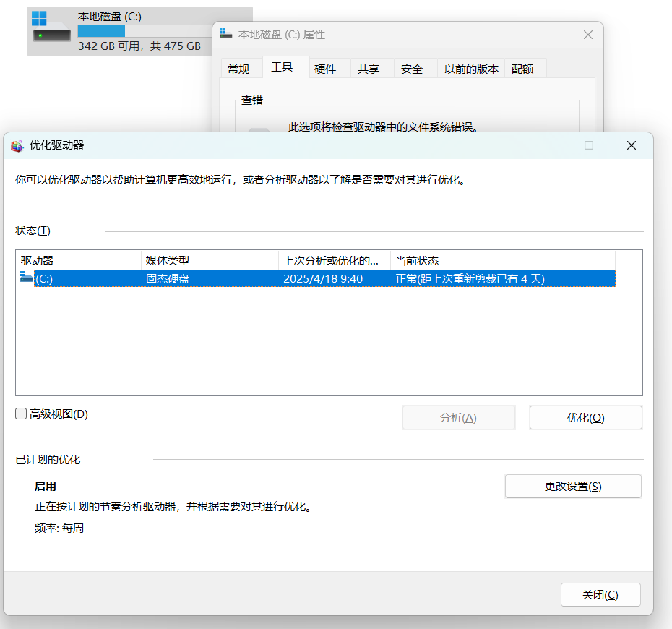Click the drive icon in Properties window title

pos(226,33)
